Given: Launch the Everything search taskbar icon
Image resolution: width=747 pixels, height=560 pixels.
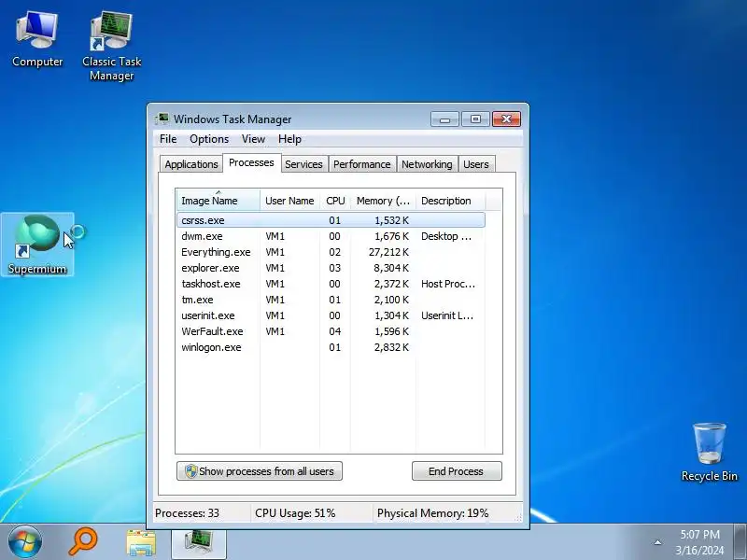Looking at the screenshot, I should pyautogui.click(x=83, y=542).
